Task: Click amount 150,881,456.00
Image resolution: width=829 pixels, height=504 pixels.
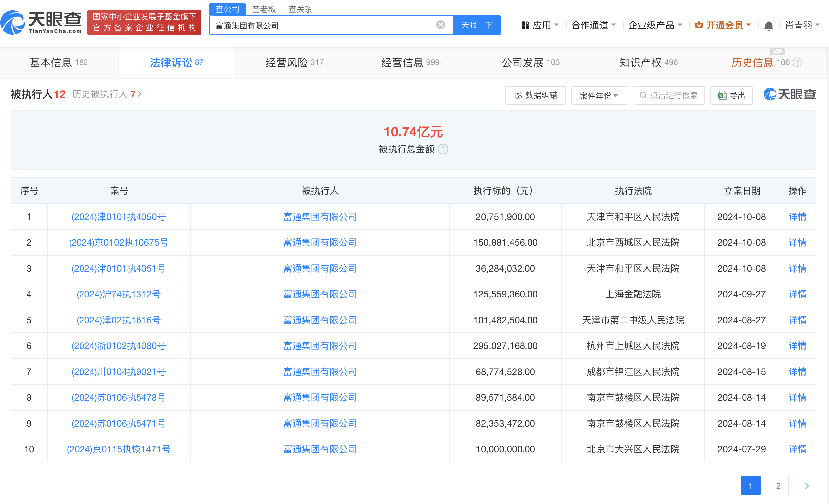Action: point(505,242)
